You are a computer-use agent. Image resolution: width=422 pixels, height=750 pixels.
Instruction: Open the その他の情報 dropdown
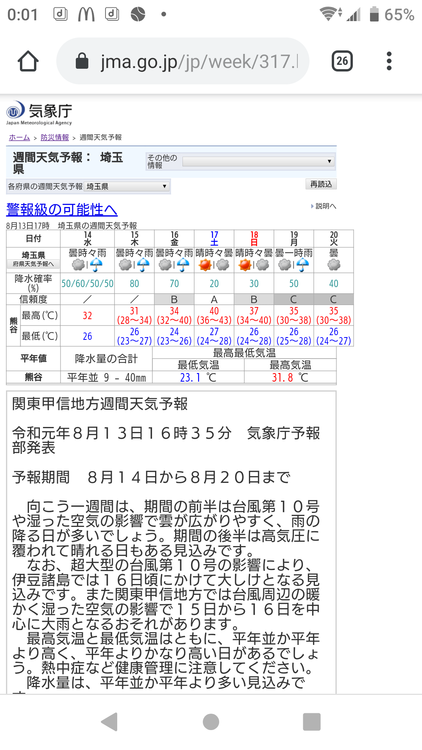point(258,161)
